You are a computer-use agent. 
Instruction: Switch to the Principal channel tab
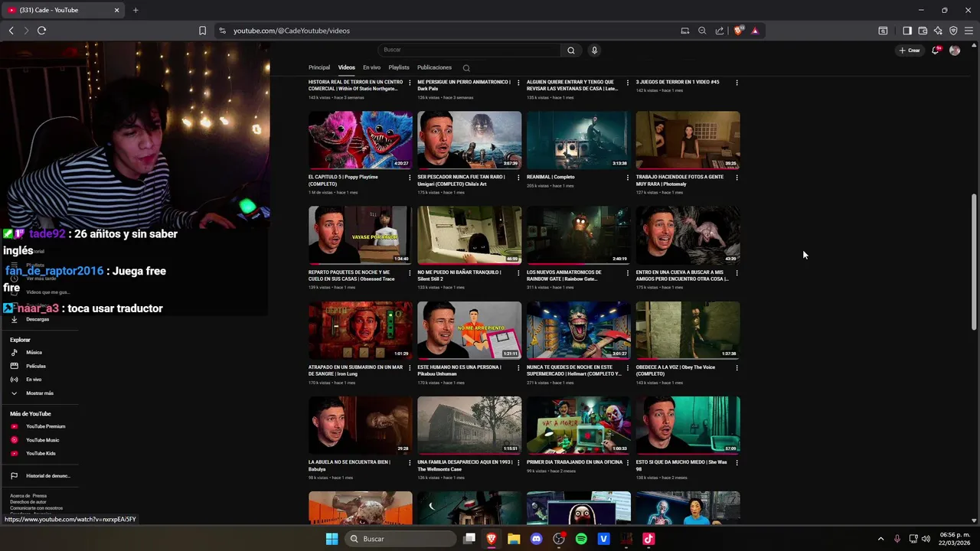pos(319,67)
